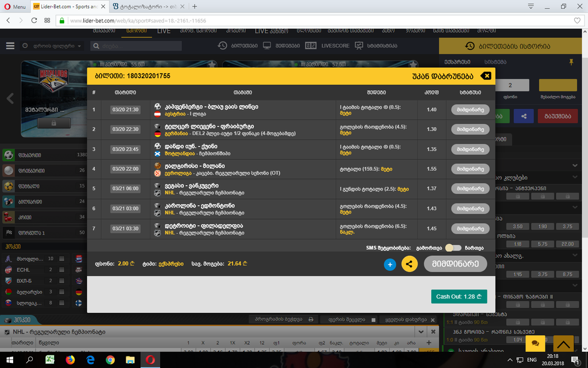Open Google Chrome from the taskbar
This screenshot has height=368, width=588.
click(x=110, y=360)
